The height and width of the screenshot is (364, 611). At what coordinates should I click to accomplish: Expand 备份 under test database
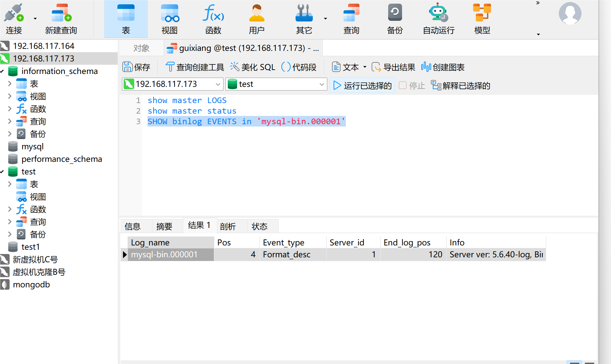(10, 234)
